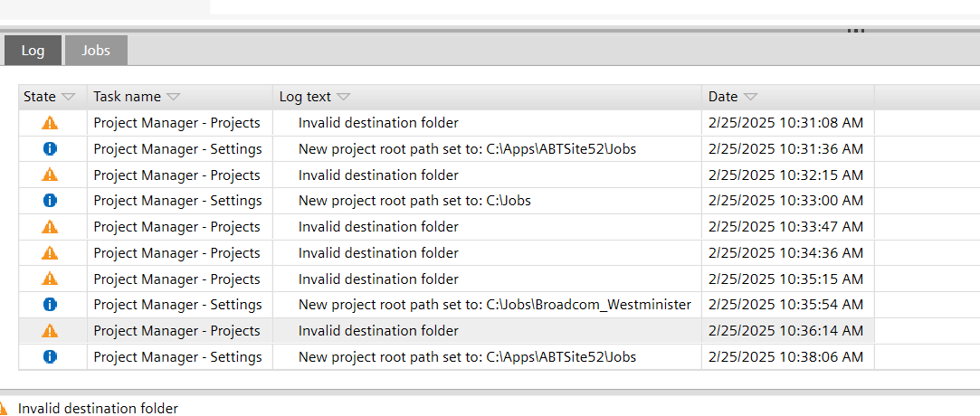
Task: Click warning icon of 10:32:15 AM entry
Action: click(50, 175)
